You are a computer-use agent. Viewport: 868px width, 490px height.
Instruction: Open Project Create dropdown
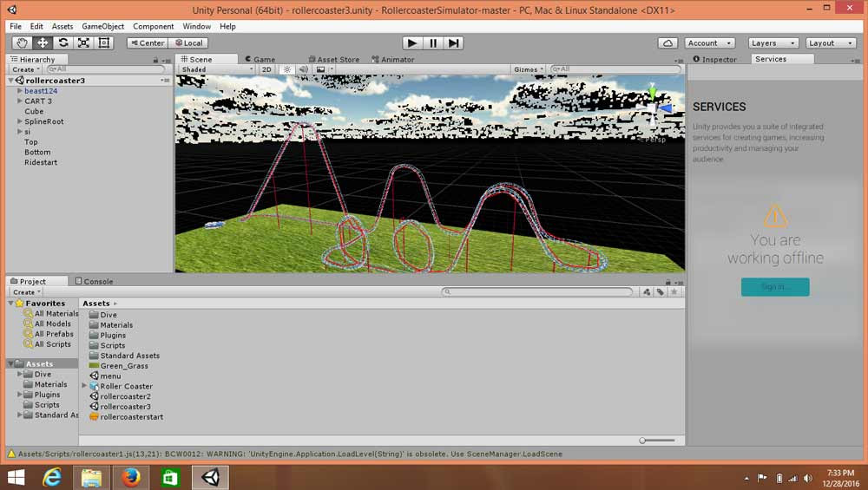27,292
